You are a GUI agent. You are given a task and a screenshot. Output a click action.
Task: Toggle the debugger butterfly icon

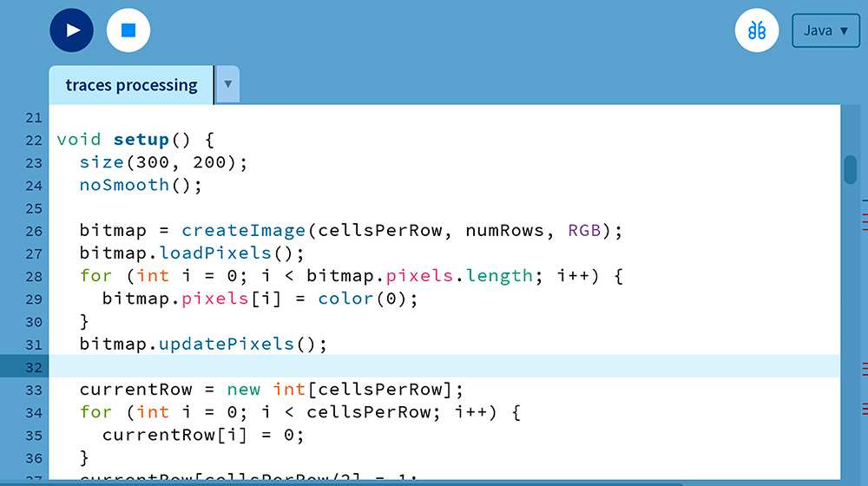pyautogui.click(x=757, y=30)
